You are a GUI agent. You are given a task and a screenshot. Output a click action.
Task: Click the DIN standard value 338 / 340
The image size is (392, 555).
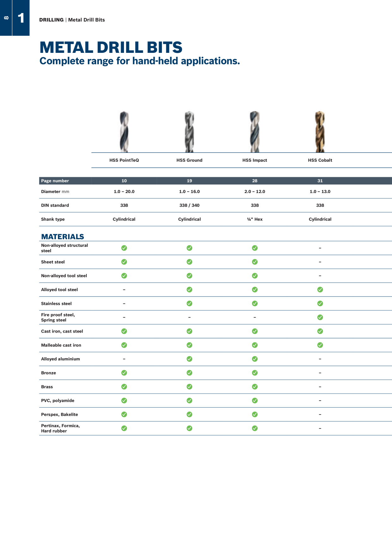pyautogui.click(x=189, y=205)
